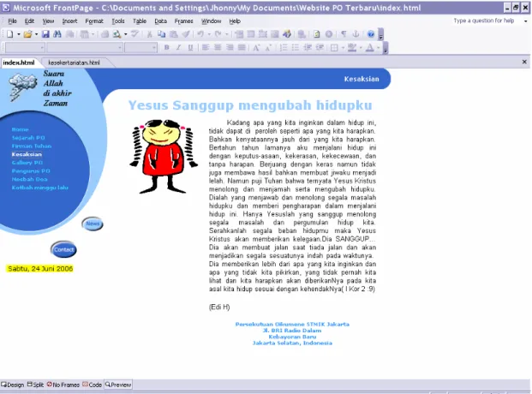Create a new page with New icon
532x394 pixels.
(10, 34)
